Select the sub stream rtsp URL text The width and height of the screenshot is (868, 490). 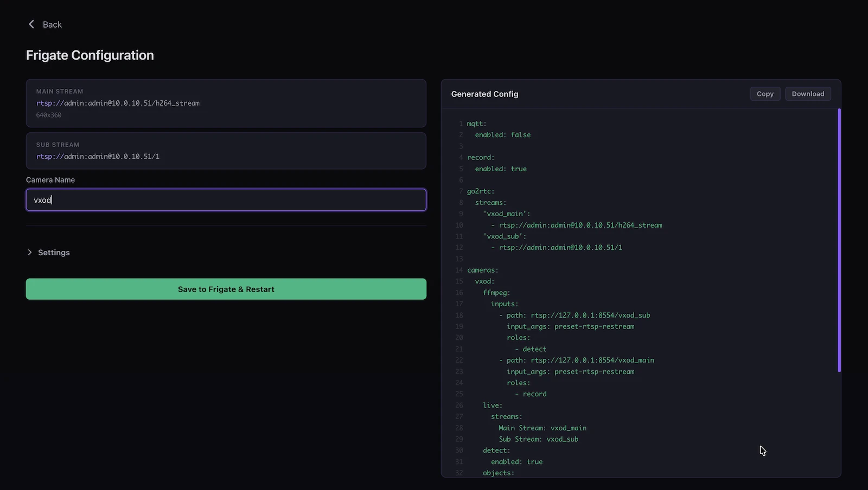[x=98, y=156]
